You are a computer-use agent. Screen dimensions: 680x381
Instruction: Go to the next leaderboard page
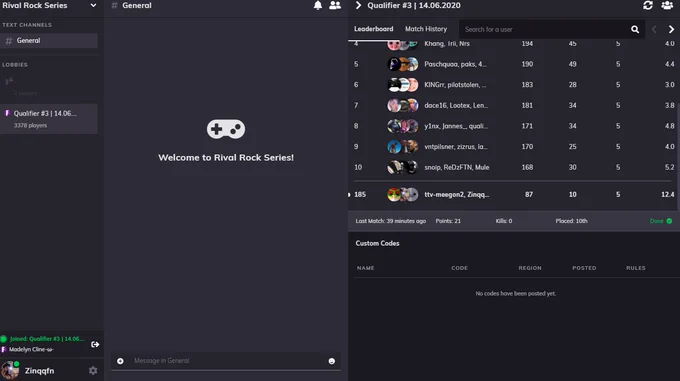[671, 29]
